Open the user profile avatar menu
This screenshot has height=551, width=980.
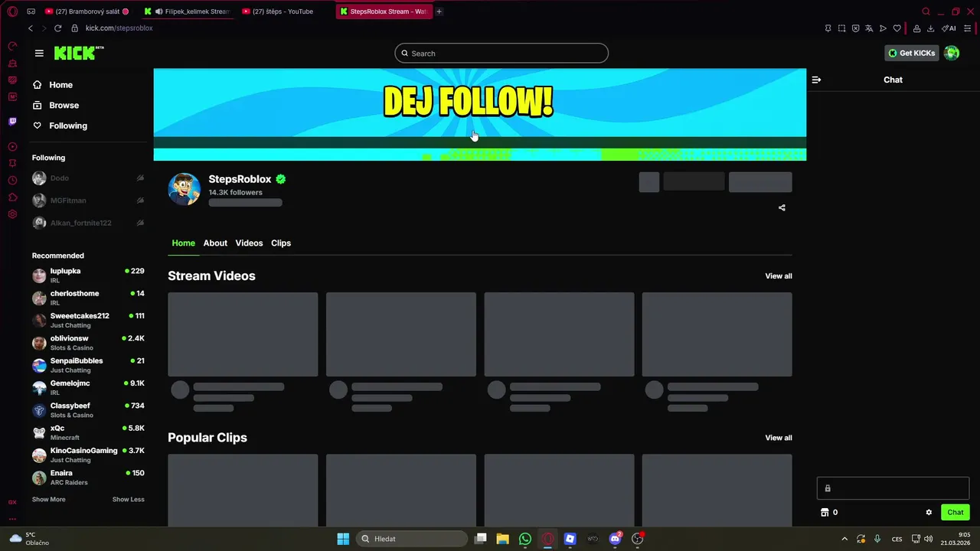coord(952,53)
